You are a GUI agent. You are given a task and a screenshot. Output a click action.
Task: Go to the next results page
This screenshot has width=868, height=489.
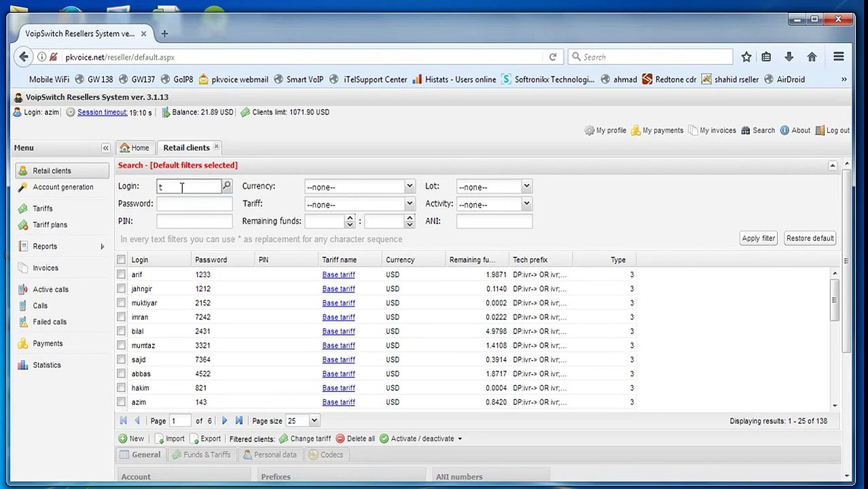(225, 421)
